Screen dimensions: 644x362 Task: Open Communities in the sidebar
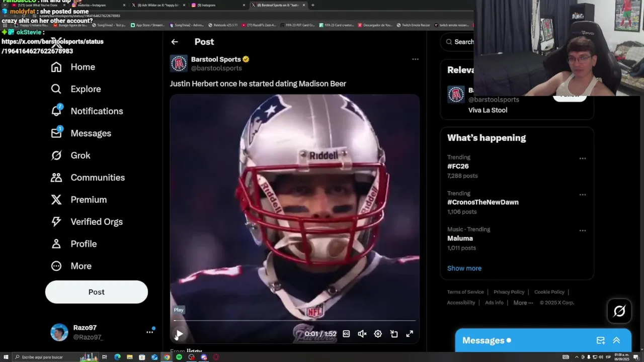tap(88, 177)
